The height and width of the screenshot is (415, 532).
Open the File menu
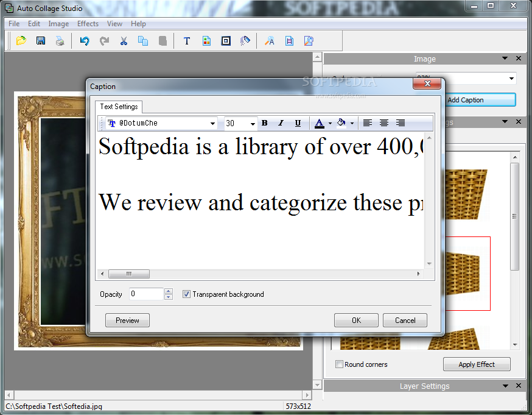point(14,24)
